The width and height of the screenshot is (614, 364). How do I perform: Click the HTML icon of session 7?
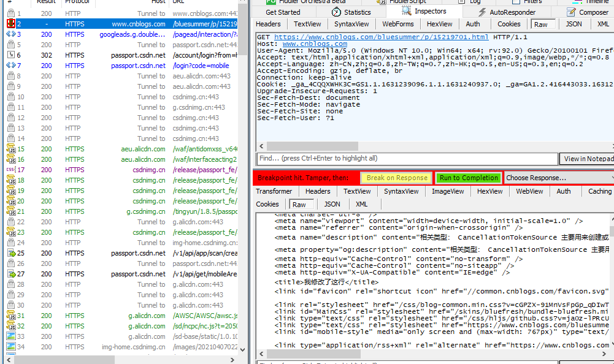(11, 66)
